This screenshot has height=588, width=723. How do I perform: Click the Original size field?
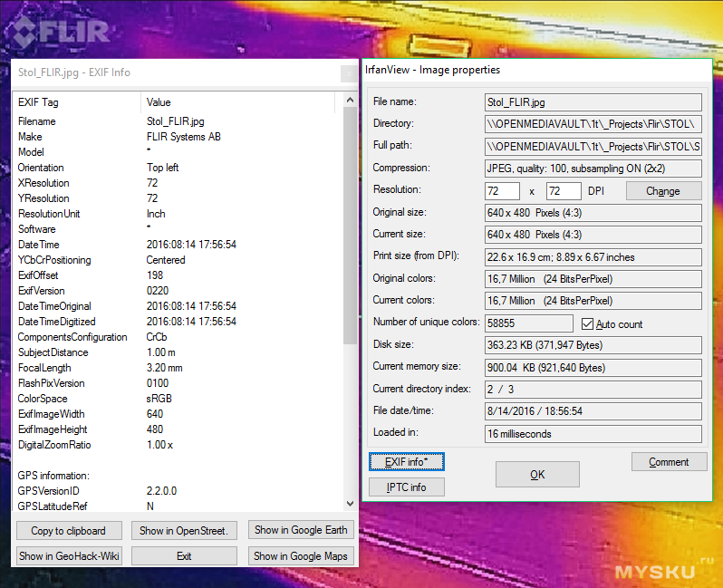pos(593,213)
